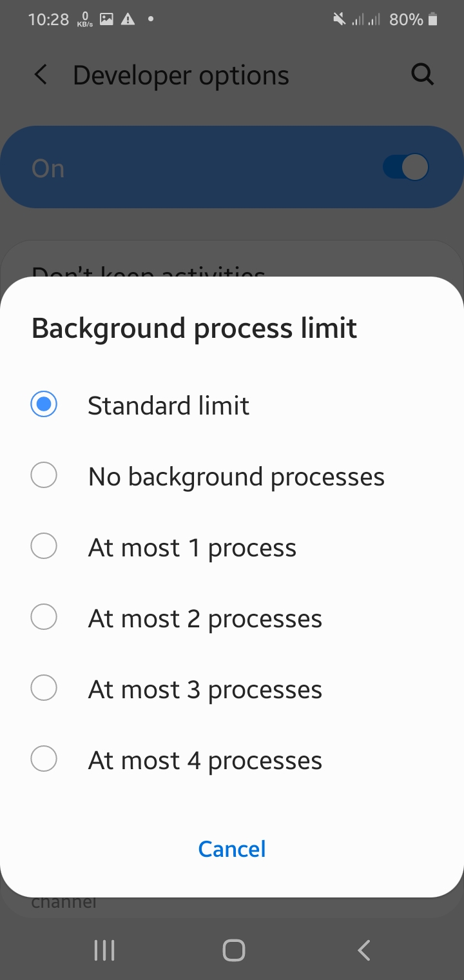Choose At most 1 process radio button
The image size is (464, 980).
pos(44,547)
